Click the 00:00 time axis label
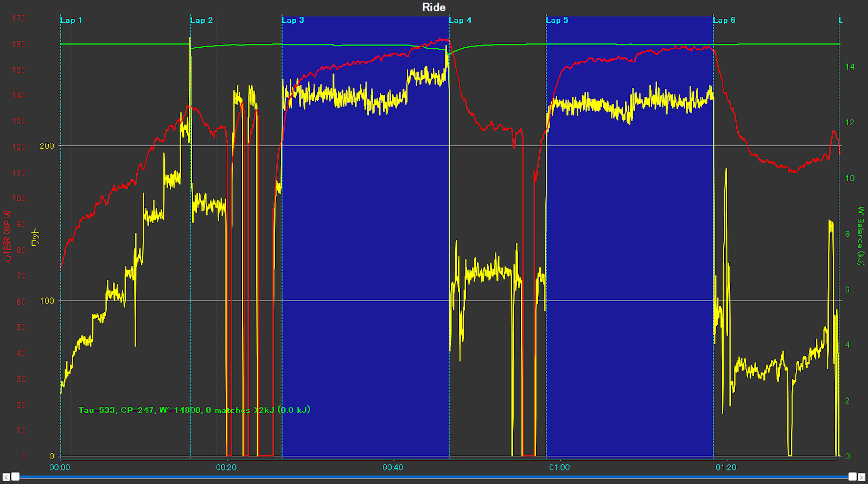This screenshot has height=484, width=868. 60,467
